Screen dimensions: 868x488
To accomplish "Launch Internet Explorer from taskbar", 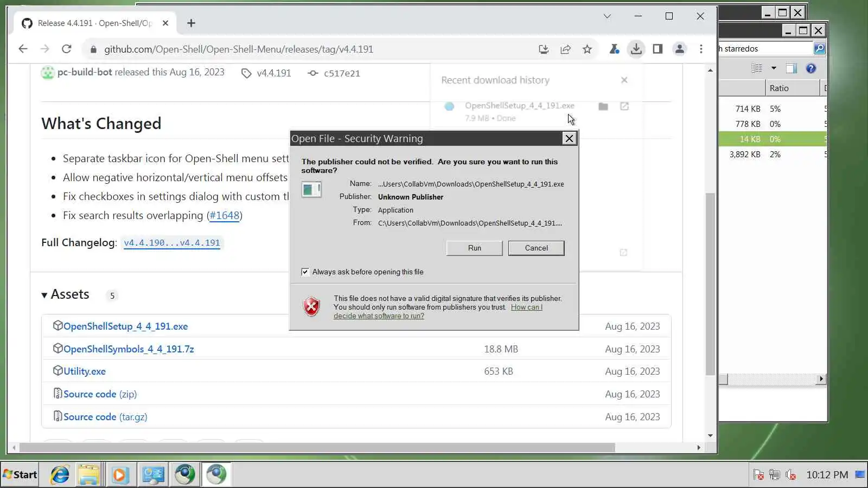I will click(60, 475).
